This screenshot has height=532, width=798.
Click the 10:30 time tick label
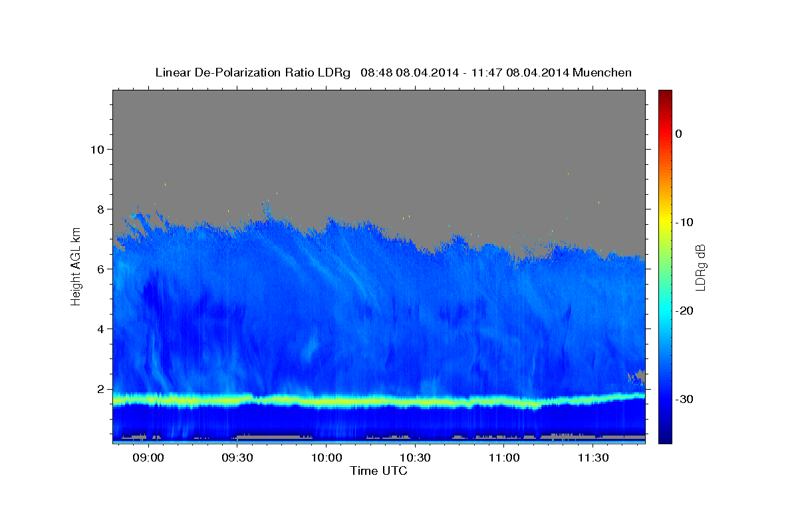click(x=415, y=458)
